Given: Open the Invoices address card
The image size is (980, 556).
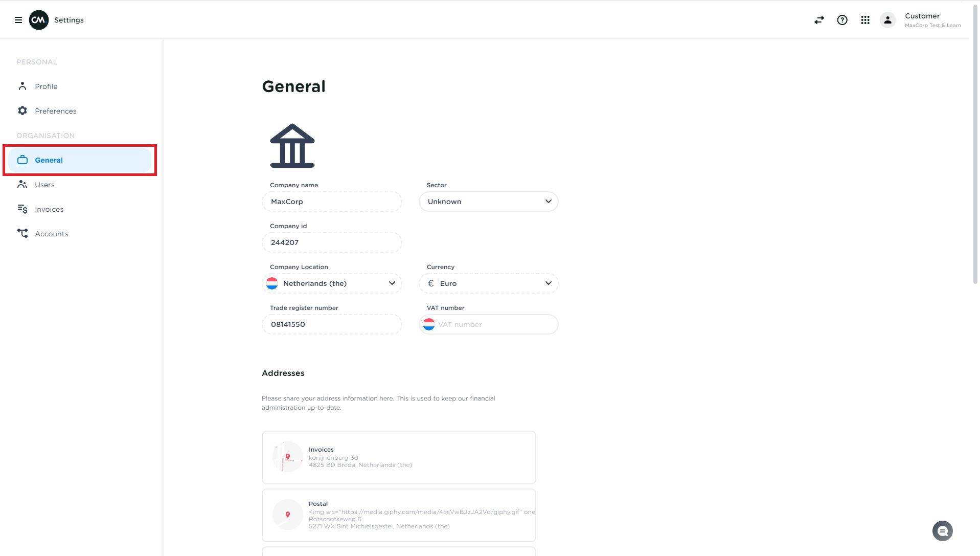Looking at the screenshot, I should click(x=399, y=457).
